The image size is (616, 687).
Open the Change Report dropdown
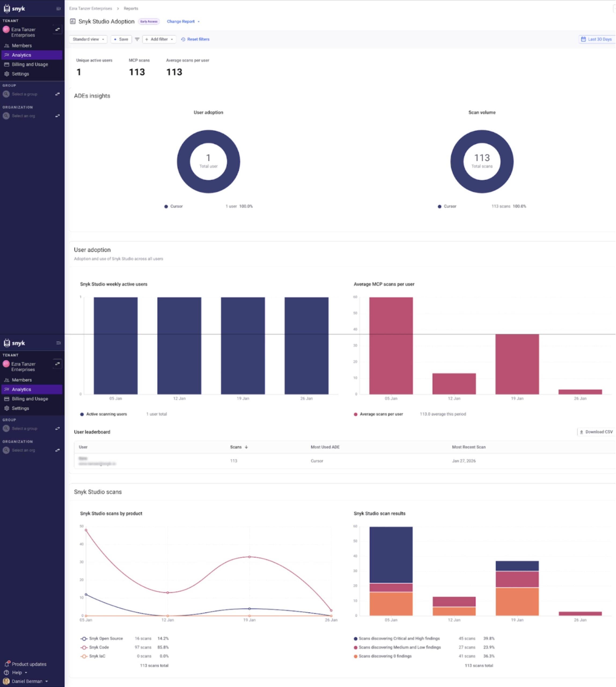click(x=183, y=21)
